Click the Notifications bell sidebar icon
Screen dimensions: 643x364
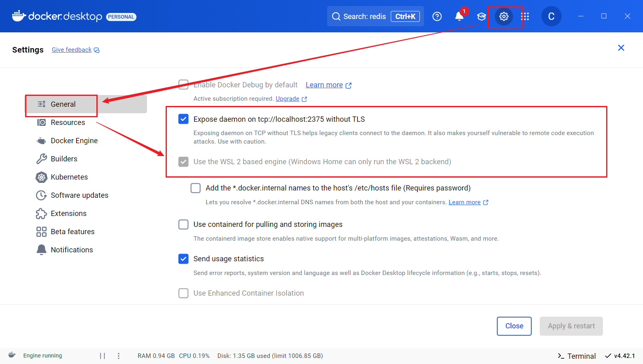[41, 250]
